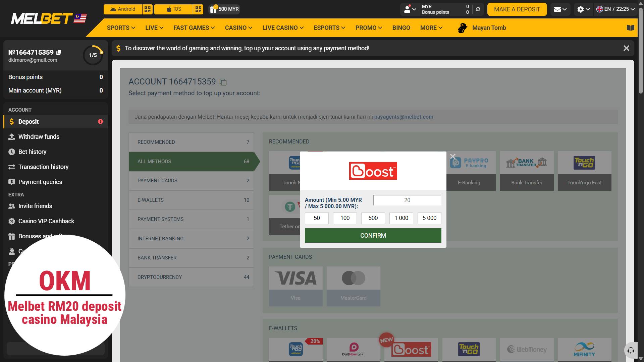
Task: Select the PAYMENT CARDS category
Action: [191, 181]
